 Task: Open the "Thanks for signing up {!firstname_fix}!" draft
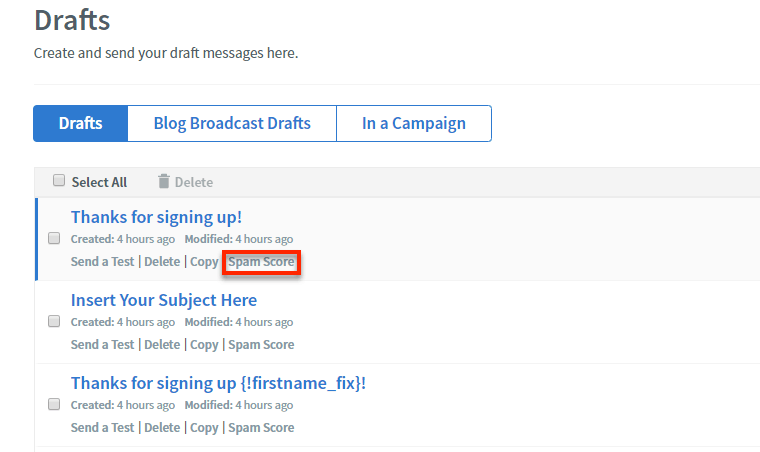point(218,383)
